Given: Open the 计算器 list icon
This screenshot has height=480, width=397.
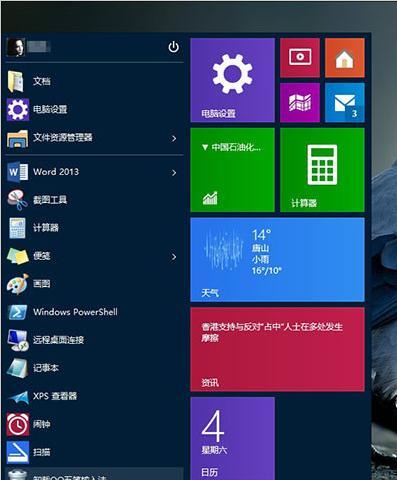Looking at the screenshot, I should pos(17,228).
